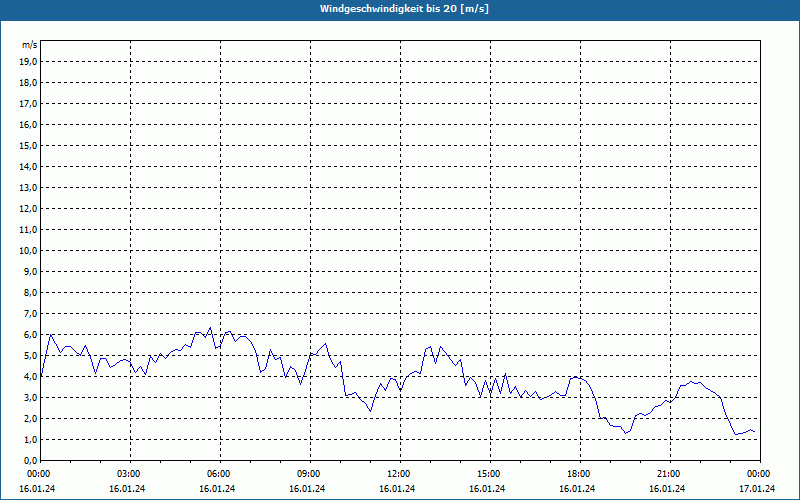800x500 pixels.
Task: Click the 18,0 y-axis label
Action: point(28,83)
